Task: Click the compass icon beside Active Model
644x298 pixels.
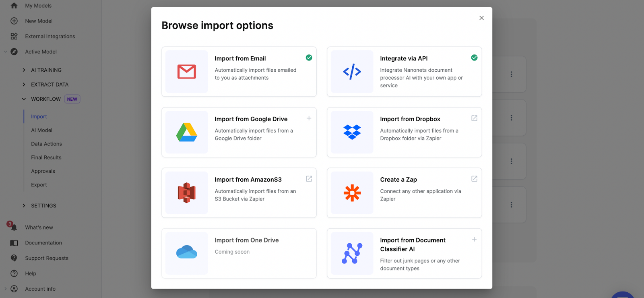Action: (x=14, y=52)
